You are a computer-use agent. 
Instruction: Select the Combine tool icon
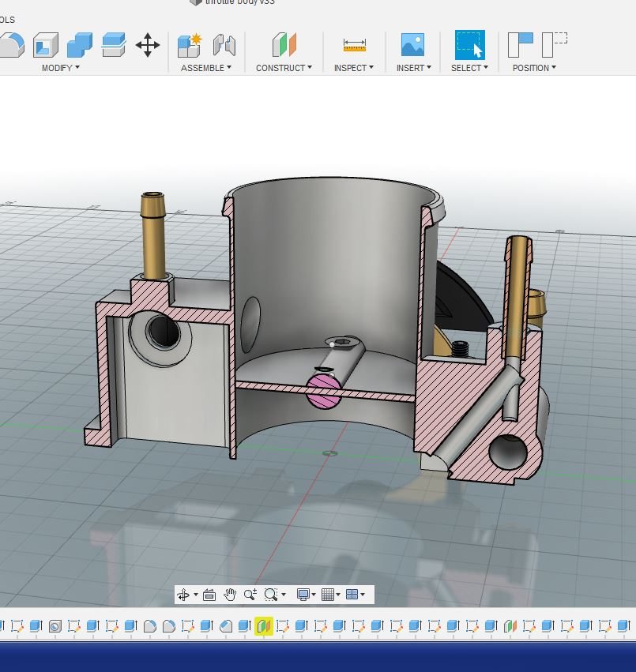[80, 45]
